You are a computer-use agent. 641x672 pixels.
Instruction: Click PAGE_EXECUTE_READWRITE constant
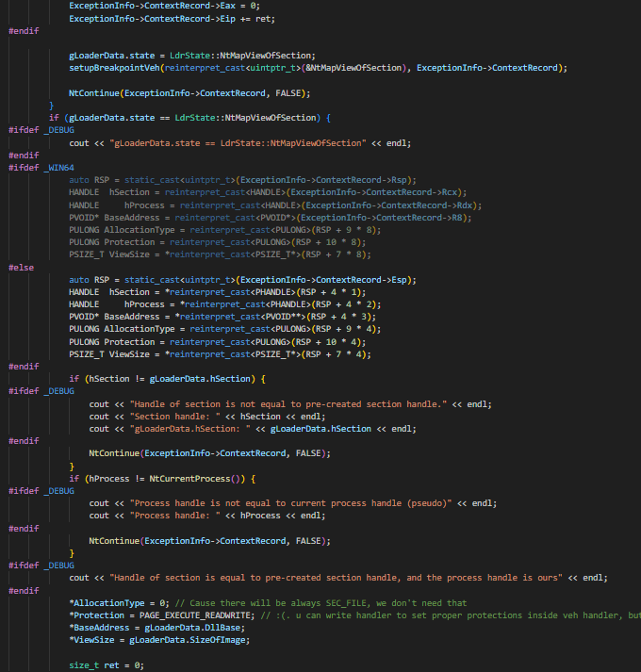tap(189, 615)
